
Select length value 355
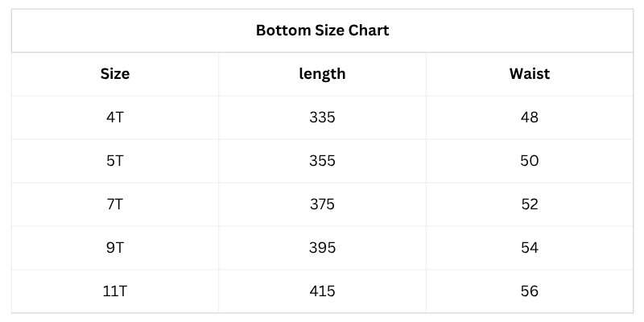(x=322, y=161)
